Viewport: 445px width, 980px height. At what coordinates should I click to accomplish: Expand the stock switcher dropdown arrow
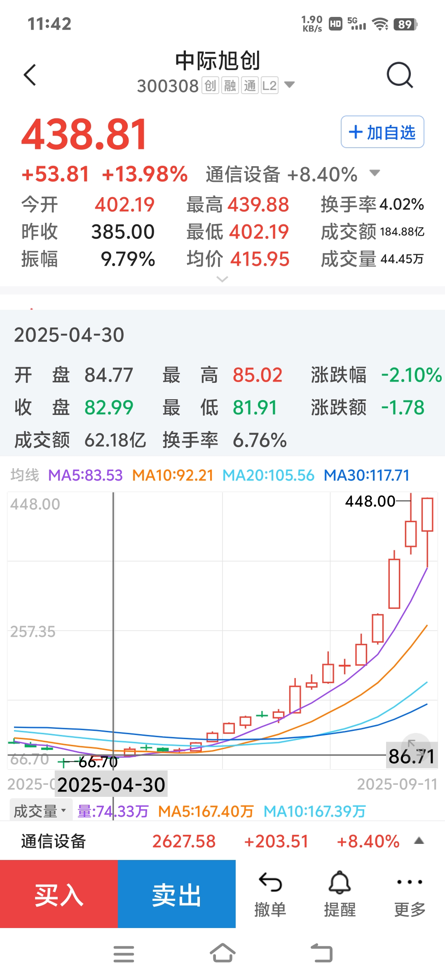pos(290,85)
